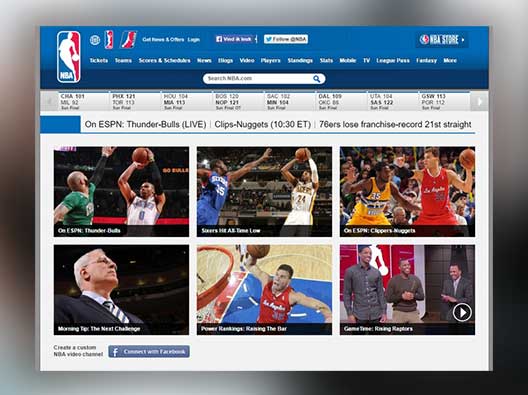
Task: Click the On ESPN: Thunder-Bulls (LIVE) headline
Action: [x=145, y=125]
